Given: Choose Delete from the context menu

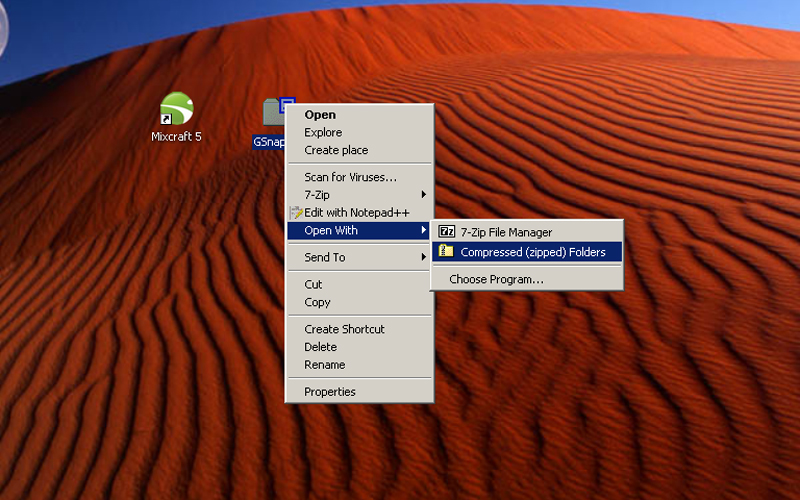Looking at the screenshot, I should (x=359, y=347).
